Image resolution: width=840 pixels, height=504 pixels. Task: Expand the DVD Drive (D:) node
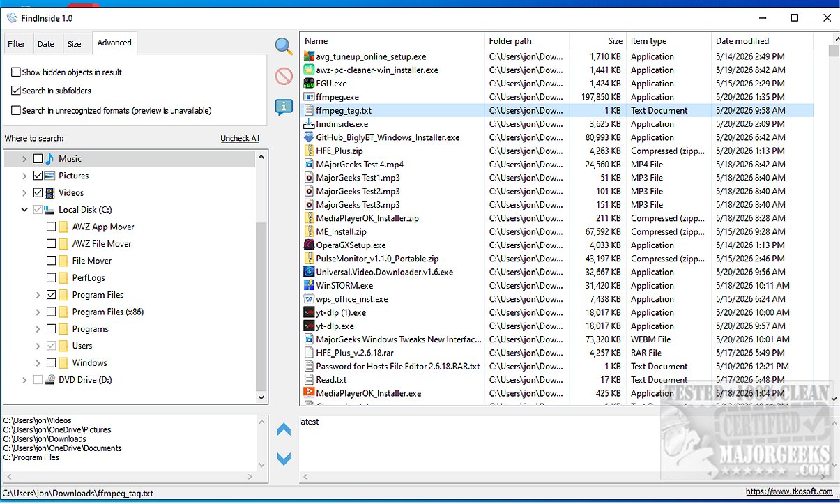tap(24, 380)
